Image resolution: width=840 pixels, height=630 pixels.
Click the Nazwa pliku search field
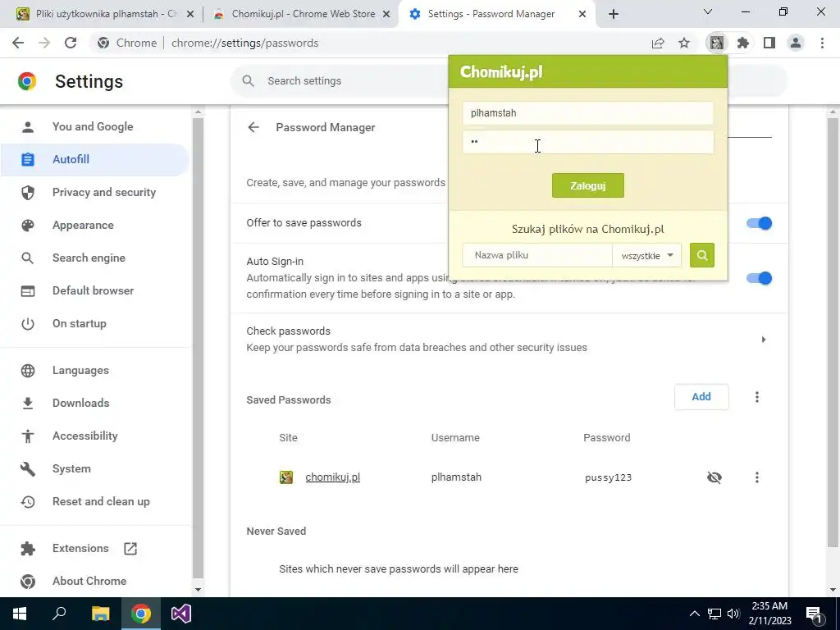pos(537,255)
